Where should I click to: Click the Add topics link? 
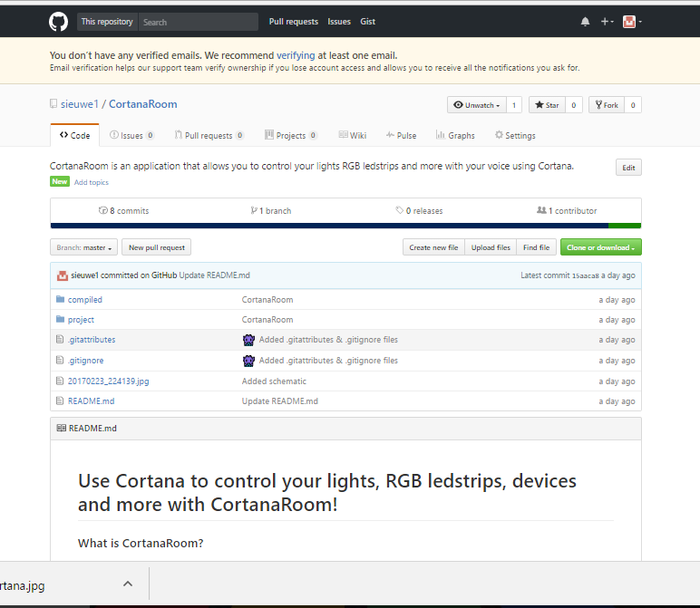pyautogui.click(x=91, y=182)
